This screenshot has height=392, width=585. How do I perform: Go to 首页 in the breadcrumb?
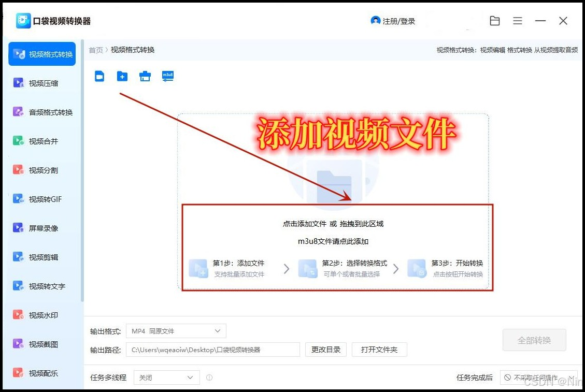95,50
